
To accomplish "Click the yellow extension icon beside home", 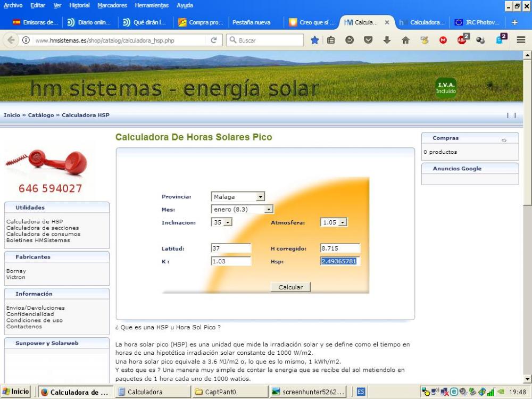I will 424,40.
